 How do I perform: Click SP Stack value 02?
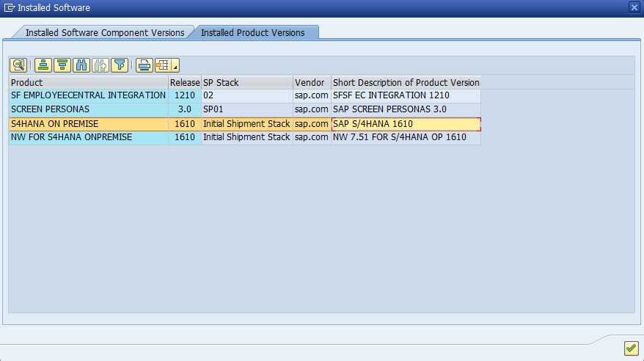[x=247, y=95]
